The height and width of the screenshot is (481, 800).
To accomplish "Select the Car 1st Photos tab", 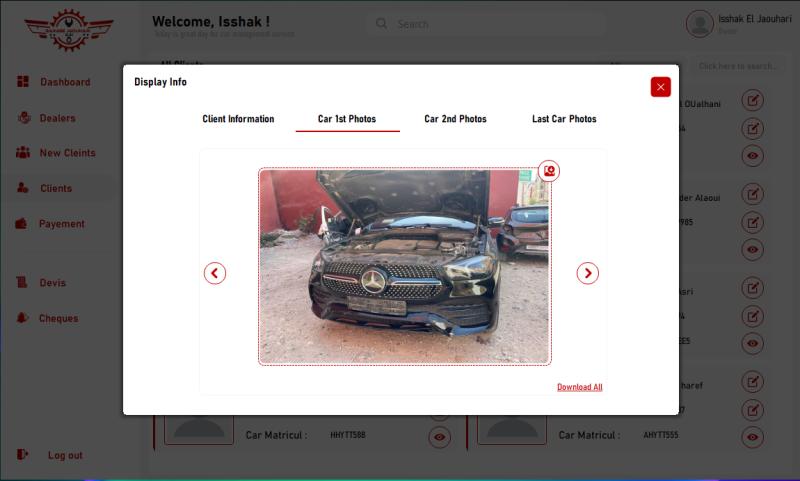I will (x=347, y=119).
